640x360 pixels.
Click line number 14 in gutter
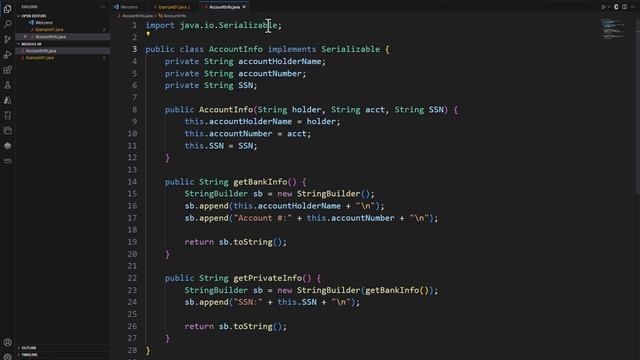click(132, 182)
